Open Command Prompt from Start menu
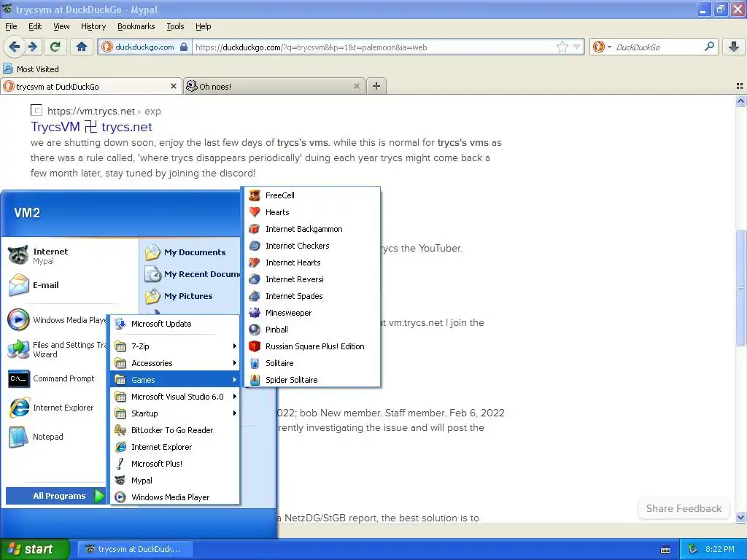 55,378
